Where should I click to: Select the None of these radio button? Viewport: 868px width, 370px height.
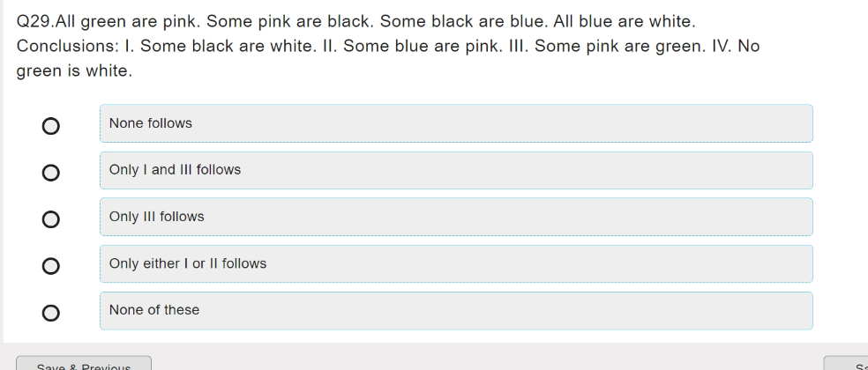pos(51,313)
